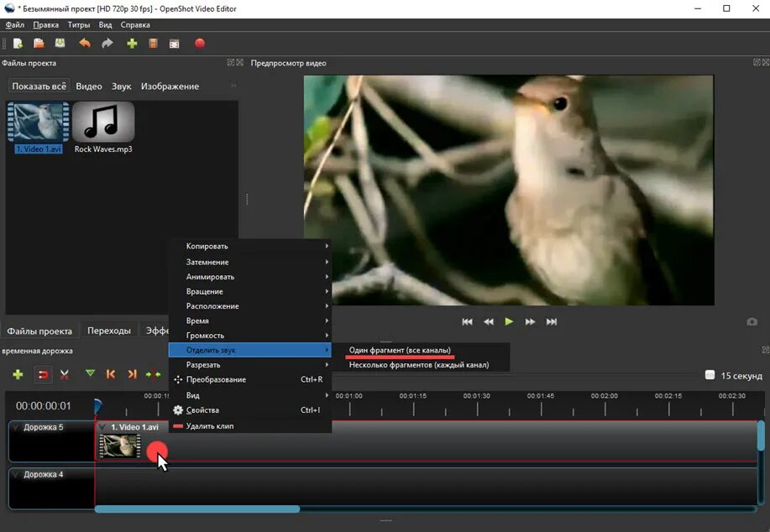This screenshot has height=532, width=770.
Task: Choose Несколько фрагментов (каждый канал)
Action: (x=419, y=365)
